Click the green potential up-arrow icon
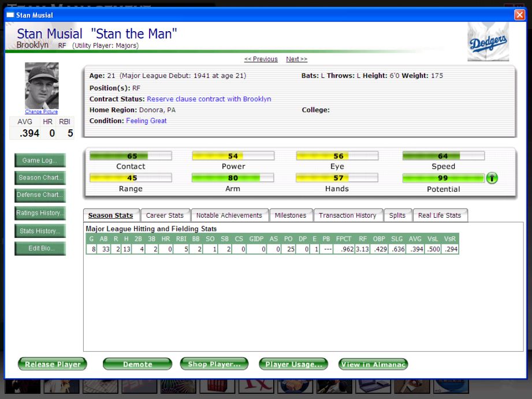This screenshot has height=399, width=532. coord(492,178)
